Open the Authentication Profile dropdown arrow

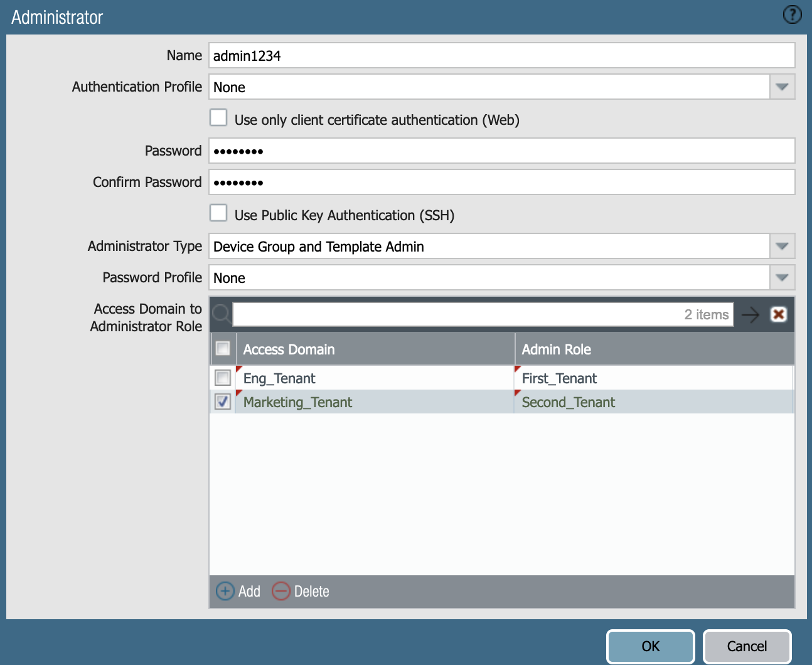tap(782, 87)
